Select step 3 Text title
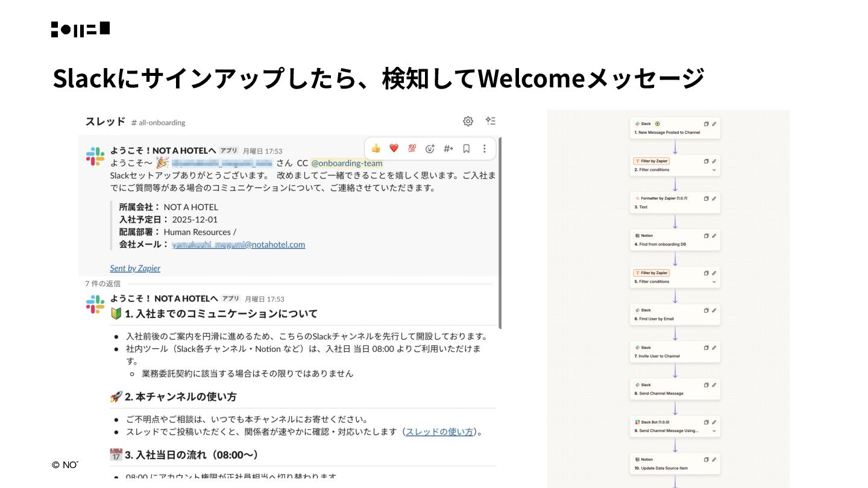 641,207
